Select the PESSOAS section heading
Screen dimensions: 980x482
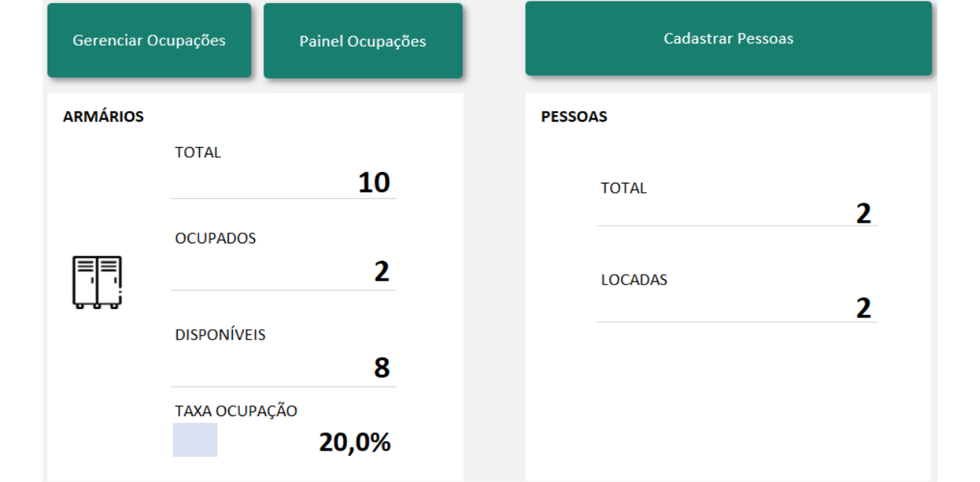(x=574, y=117)
